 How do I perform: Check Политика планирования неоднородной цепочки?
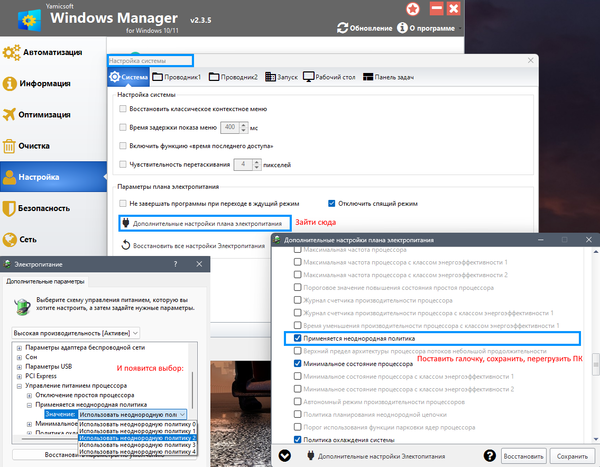[297, 414]
